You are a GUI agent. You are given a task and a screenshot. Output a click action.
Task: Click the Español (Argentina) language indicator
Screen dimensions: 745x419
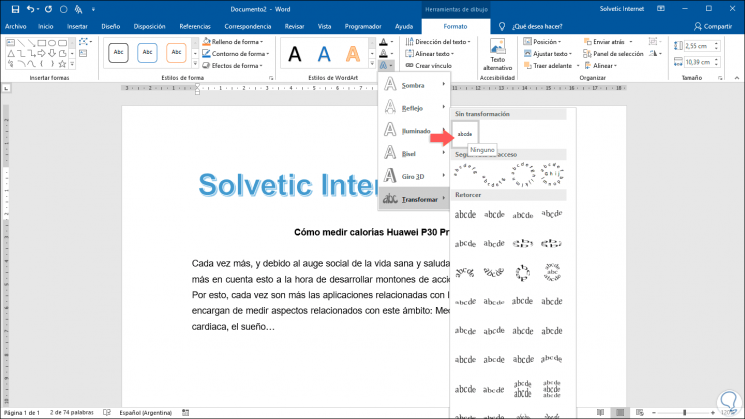point(145,413)
